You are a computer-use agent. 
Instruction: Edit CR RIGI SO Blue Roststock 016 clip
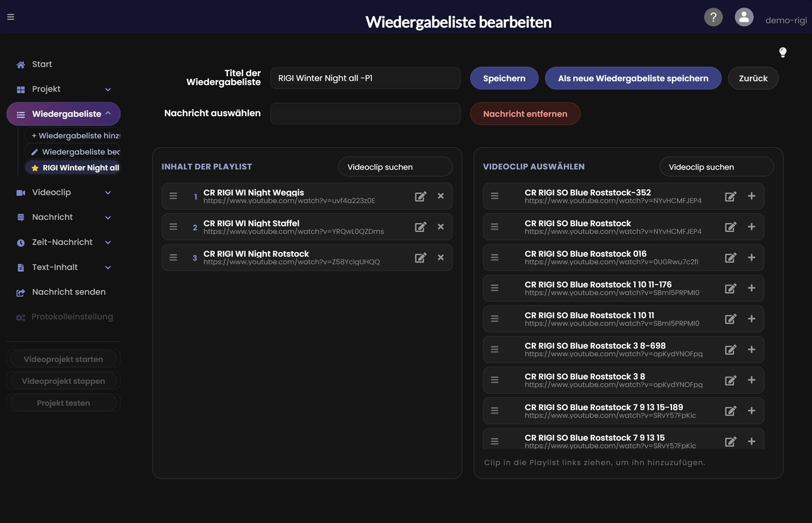[x=730, y=258]
